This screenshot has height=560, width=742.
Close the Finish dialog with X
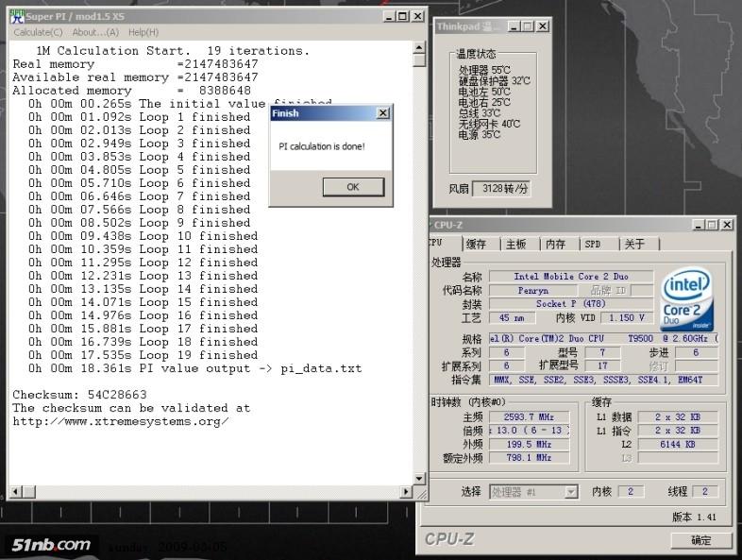click(382, 112)
